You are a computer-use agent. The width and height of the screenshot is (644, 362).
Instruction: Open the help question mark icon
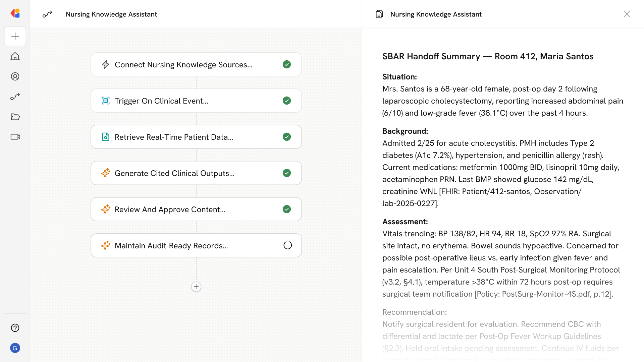15,328
